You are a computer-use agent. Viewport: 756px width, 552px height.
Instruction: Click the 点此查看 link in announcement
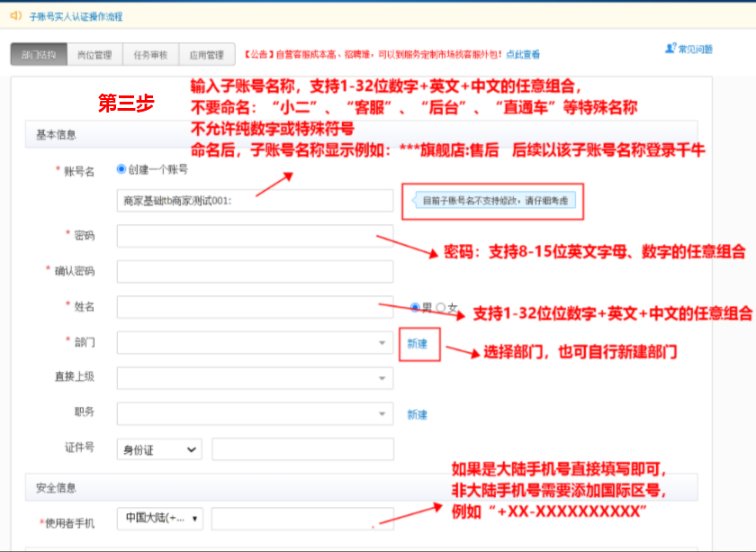[523, 55]
